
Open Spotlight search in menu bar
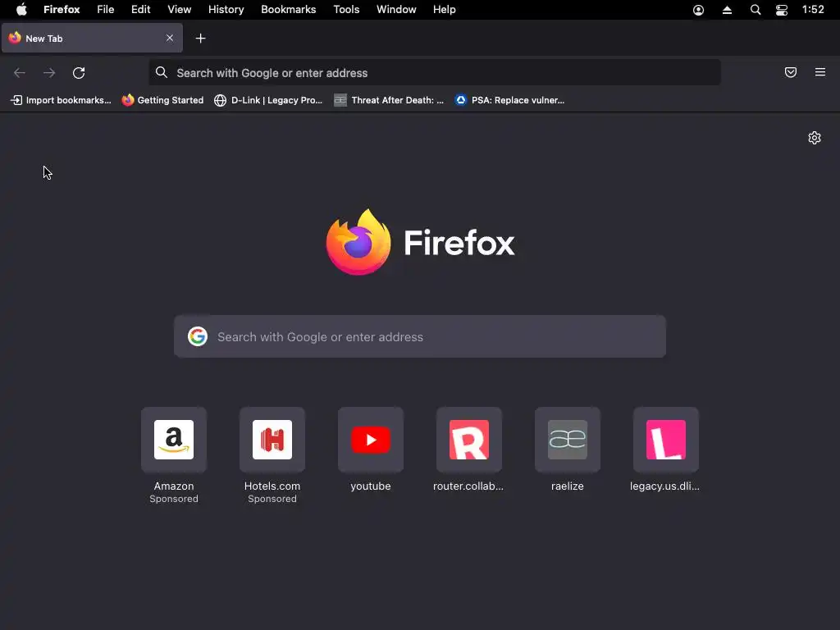(756, 10)
